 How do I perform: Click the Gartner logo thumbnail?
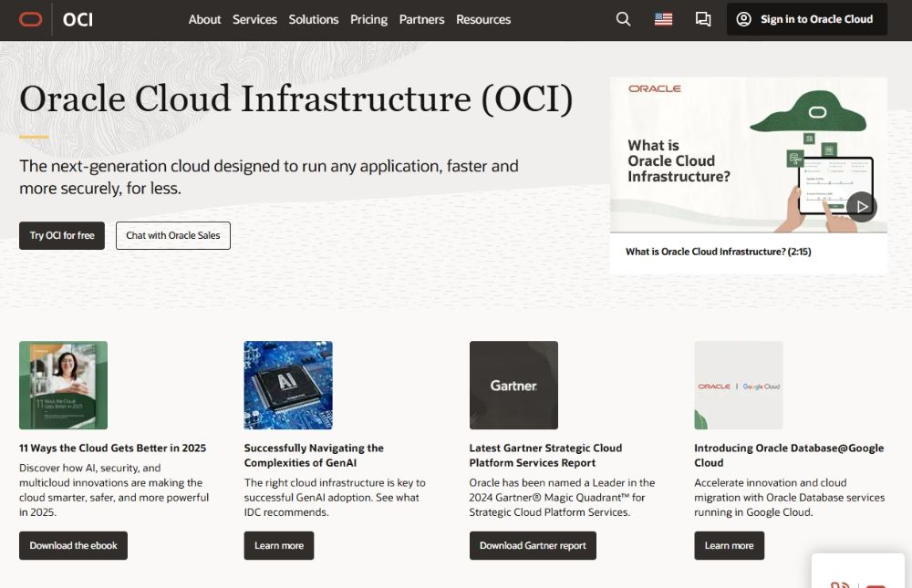(513, 385)
